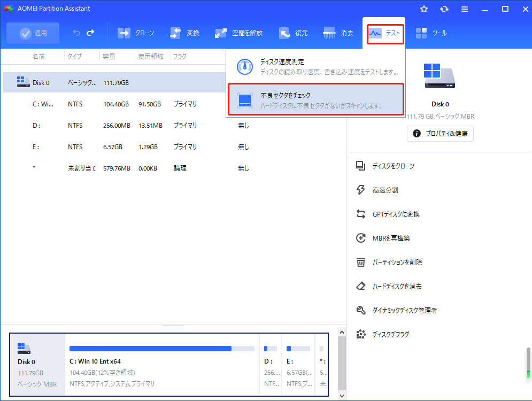Screen dimensions: 532x401
Task: Click パーティションを削除 delete partitions option
Action: coord(389,262)
